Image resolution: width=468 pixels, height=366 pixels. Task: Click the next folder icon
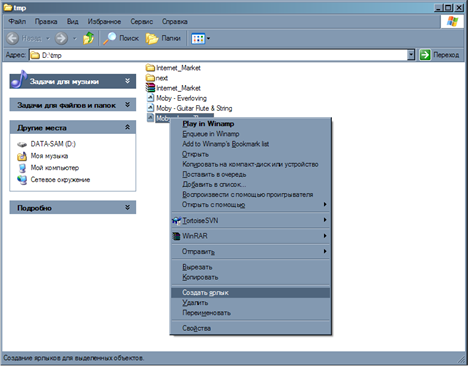150,78
